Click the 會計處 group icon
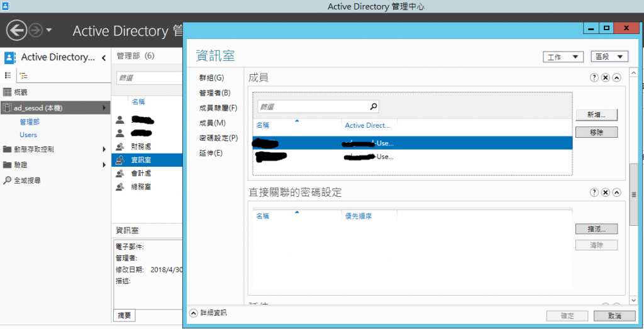Viewport: 644px width, 329px height. (x=120, y=174)
